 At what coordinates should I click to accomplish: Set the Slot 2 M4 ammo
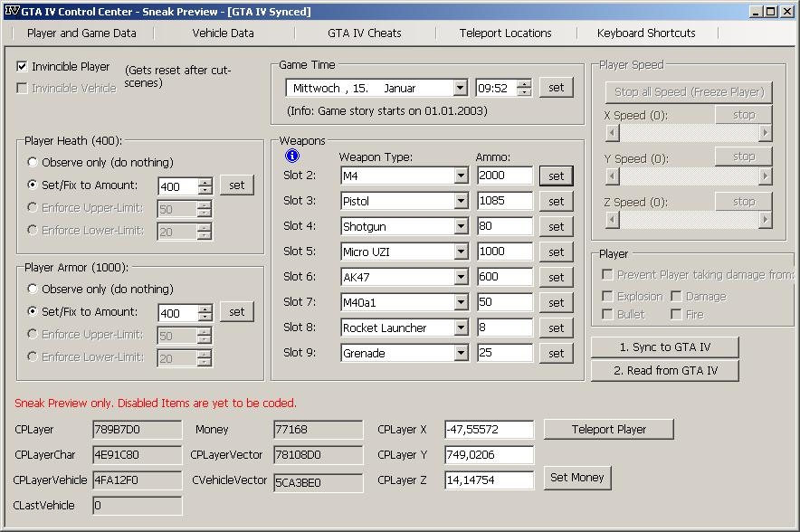tap(557, 176)
